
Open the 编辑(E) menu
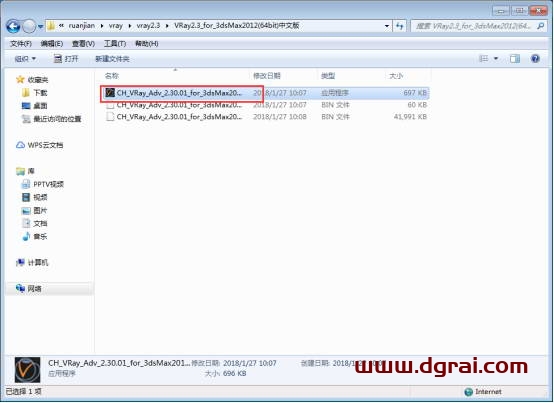click(x=52, y=43)
